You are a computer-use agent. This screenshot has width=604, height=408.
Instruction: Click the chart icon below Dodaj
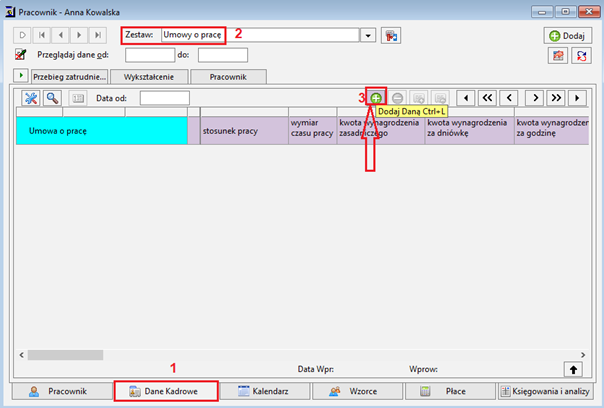(558, 56)
